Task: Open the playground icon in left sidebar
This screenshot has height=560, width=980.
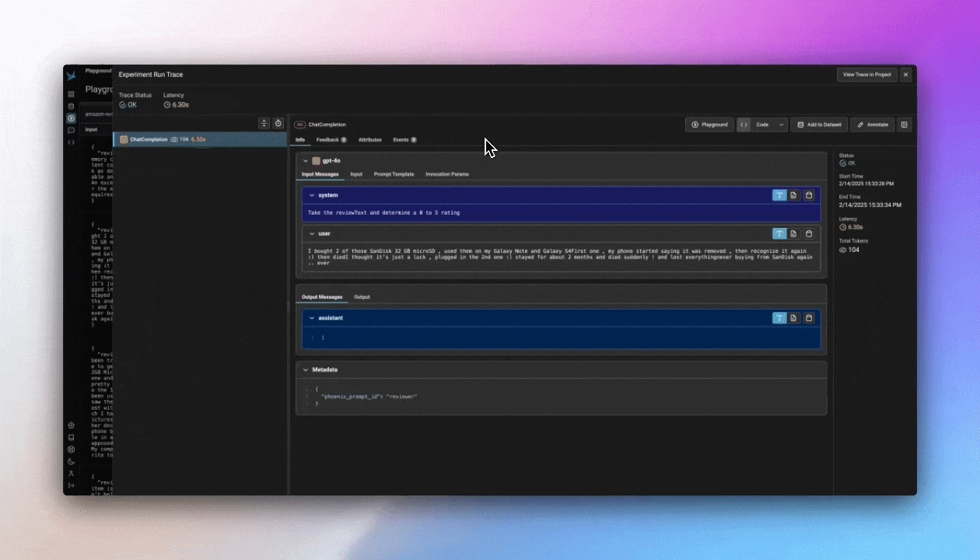Action: (x=71, y=118)
